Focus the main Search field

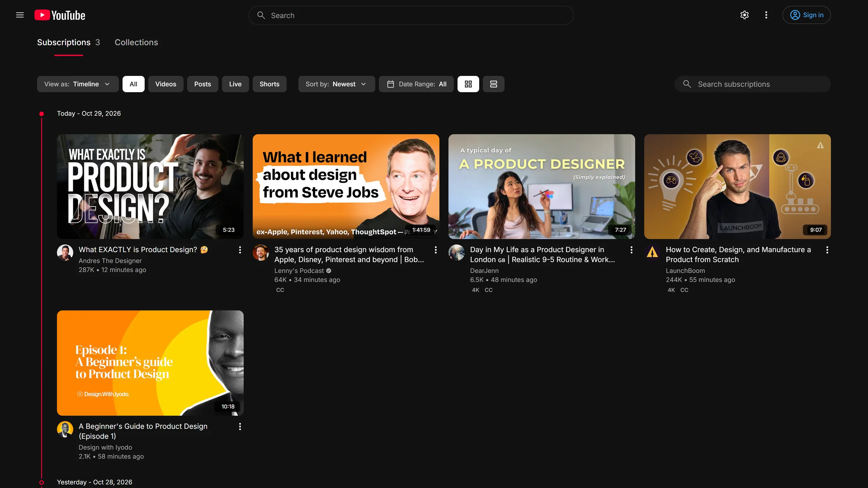(411, 15)
